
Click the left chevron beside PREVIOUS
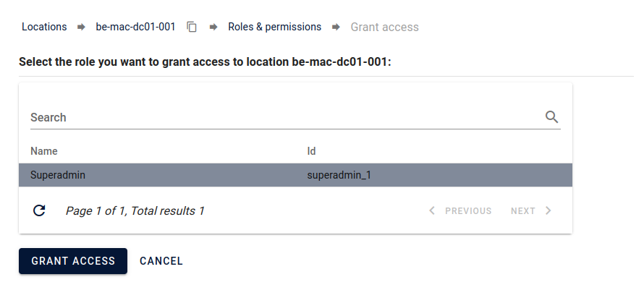[x=432, y=210]
